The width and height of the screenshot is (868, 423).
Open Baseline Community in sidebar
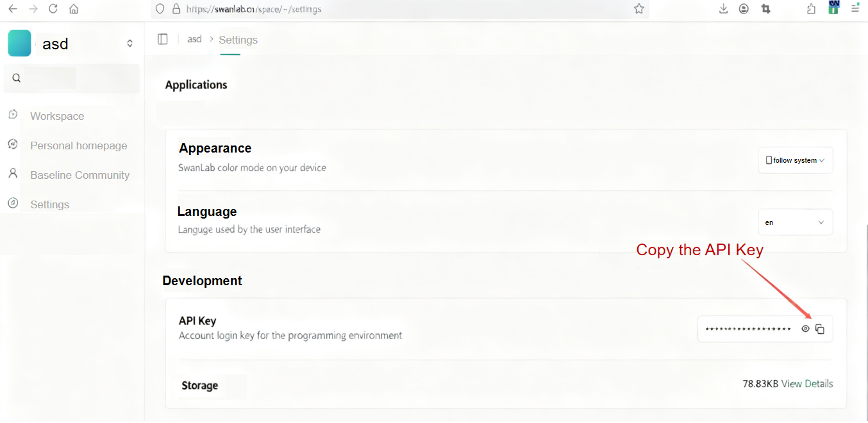79,175
